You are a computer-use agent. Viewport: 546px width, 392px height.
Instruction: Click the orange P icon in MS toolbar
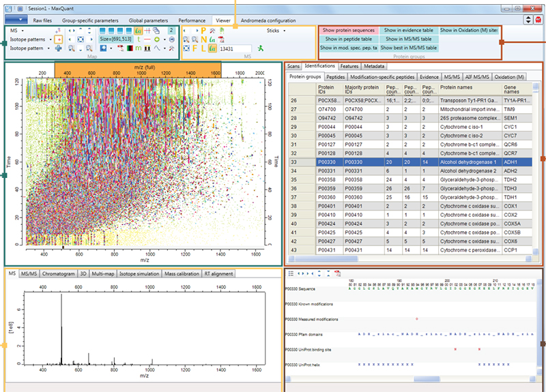pos(203,31)
